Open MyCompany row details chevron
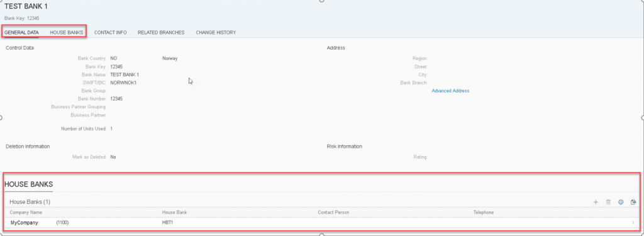Image resolution: width=644 pixels, height=236 pixels. 633,222
